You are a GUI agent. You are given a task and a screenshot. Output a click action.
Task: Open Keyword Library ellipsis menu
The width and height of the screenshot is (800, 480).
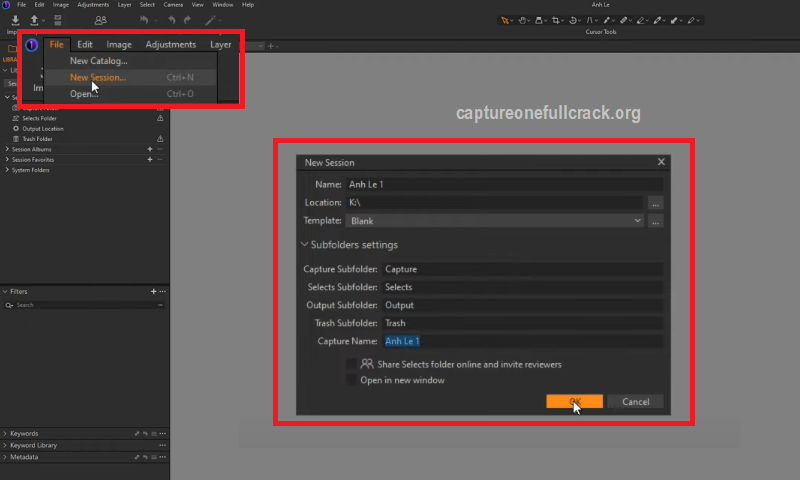pos(163,445)
